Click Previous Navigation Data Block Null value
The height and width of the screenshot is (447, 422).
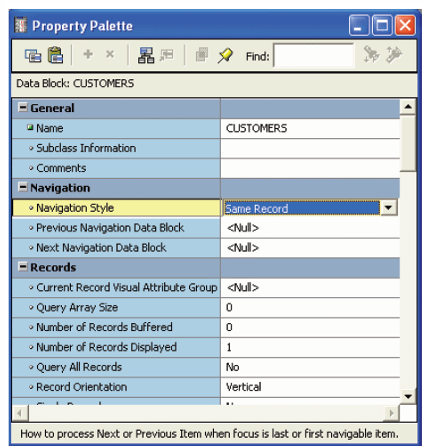click(310, 228)
